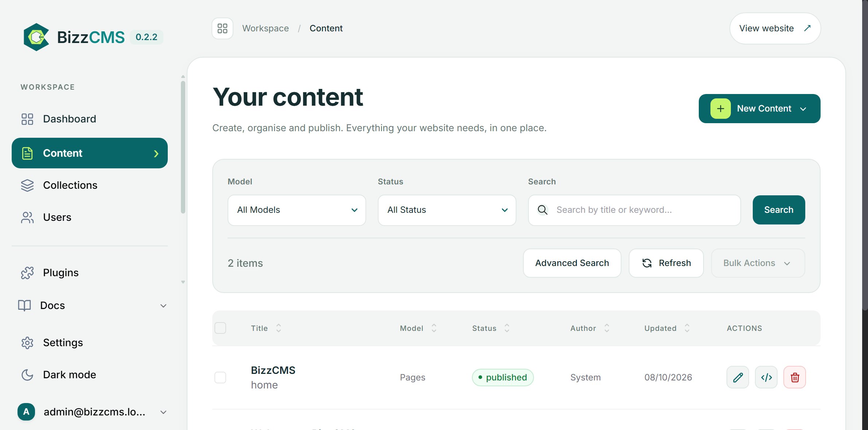Open code view for BizzCMS home row
868x430 pixels.
(x=766, y=377)
